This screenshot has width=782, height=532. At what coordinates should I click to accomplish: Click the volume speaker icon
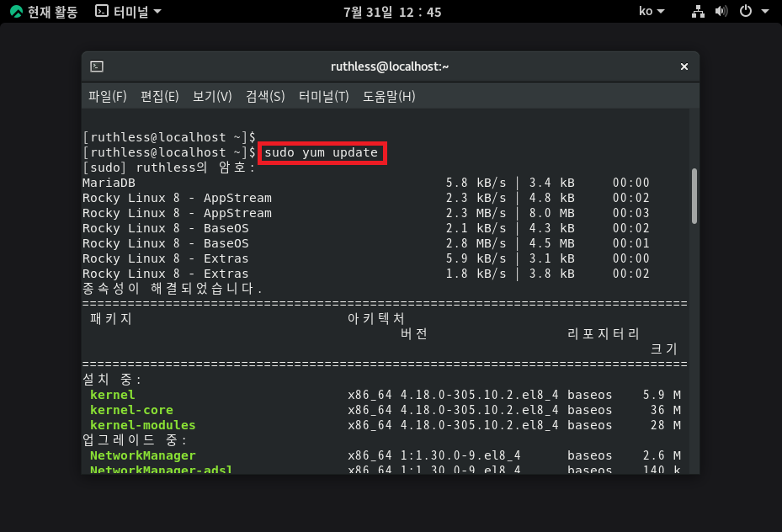pos(721,11)
